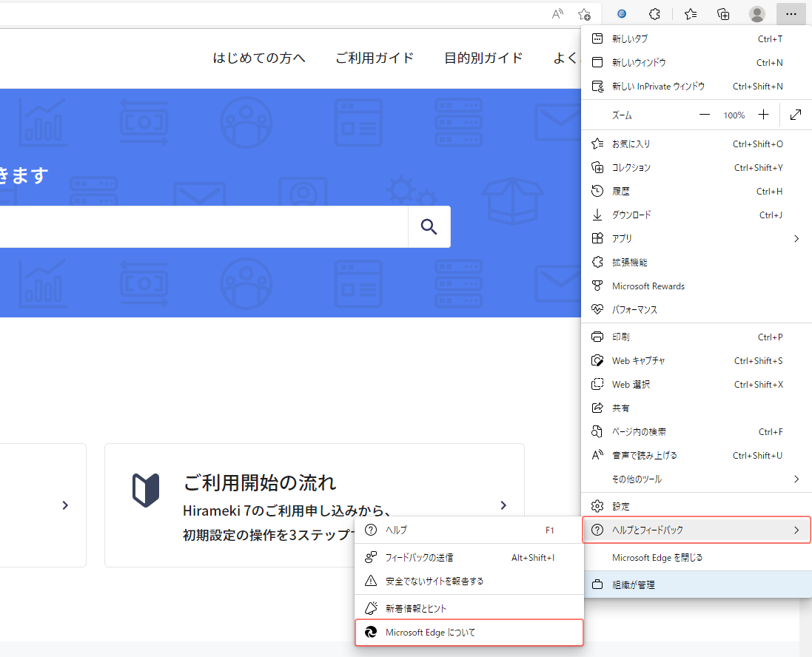Open 新しい InPrivate ウィンドウ
The image size is (812, 657).
[x=697, y=87]
